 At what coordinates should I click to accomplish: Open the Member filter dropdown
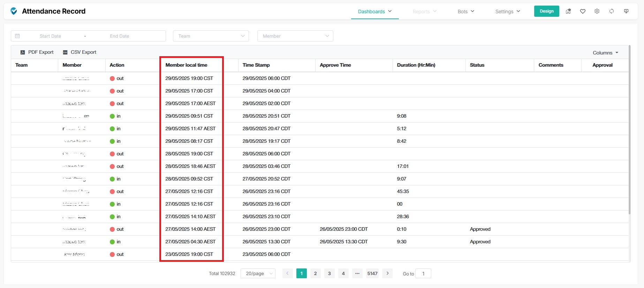point(295,36)
